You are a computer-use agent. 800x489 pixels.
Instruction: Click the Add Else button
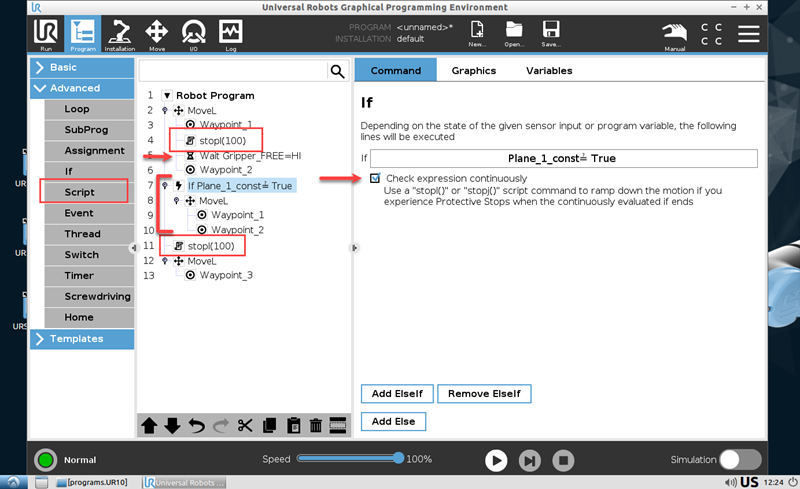[x=394, y=422]
